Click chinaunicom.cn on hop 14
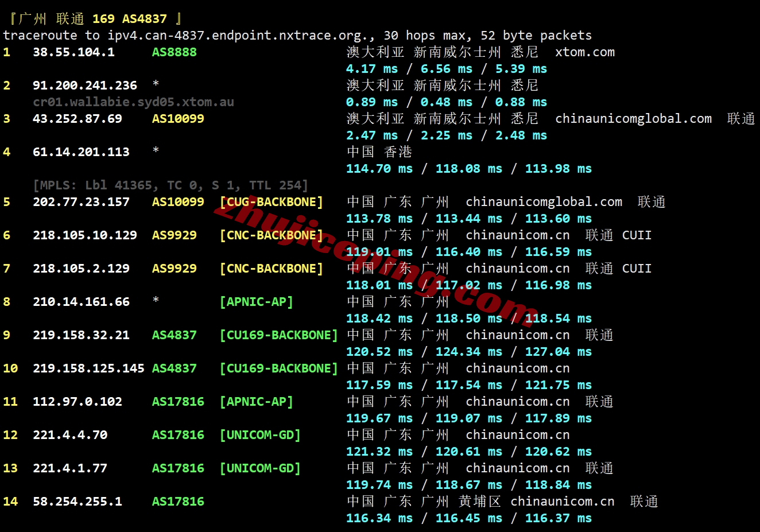 (x=563, y=502)
